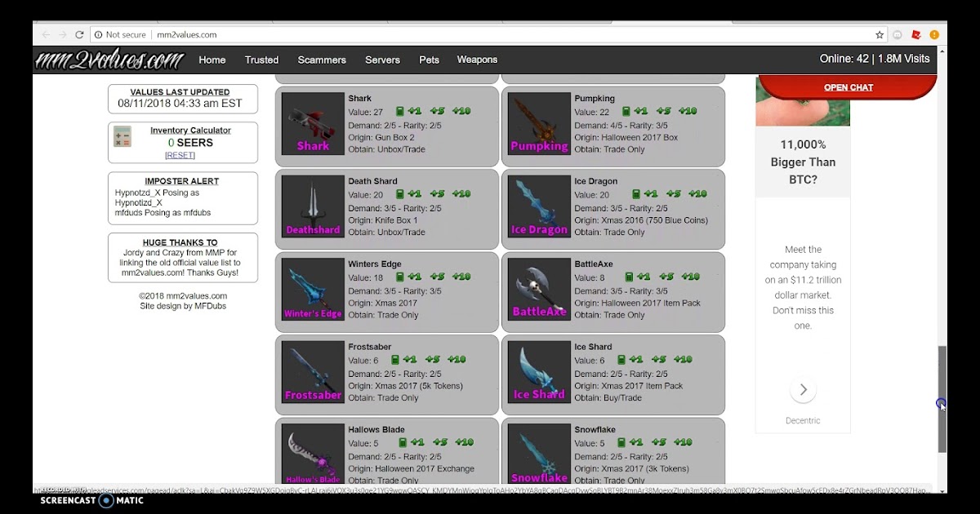This screenshot has width=980, height=514.
Task: Add +5 to Death Shard
Action: [x=438, y=194]
